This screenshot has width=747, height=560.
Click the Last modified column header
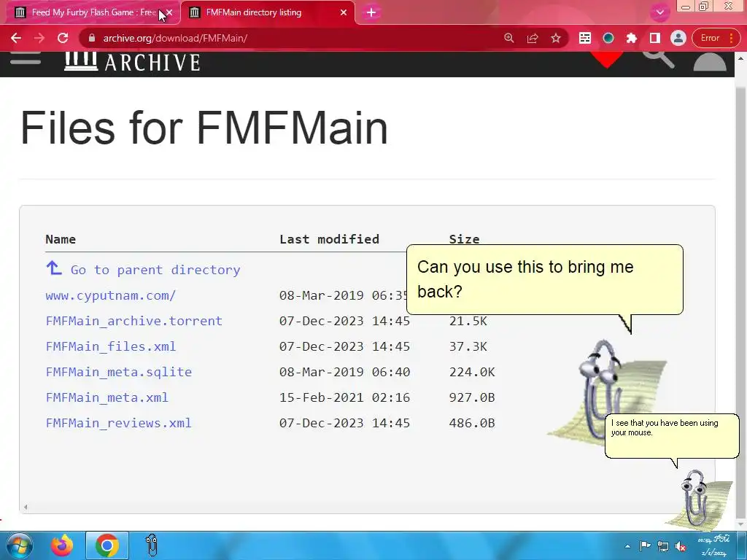329,239
